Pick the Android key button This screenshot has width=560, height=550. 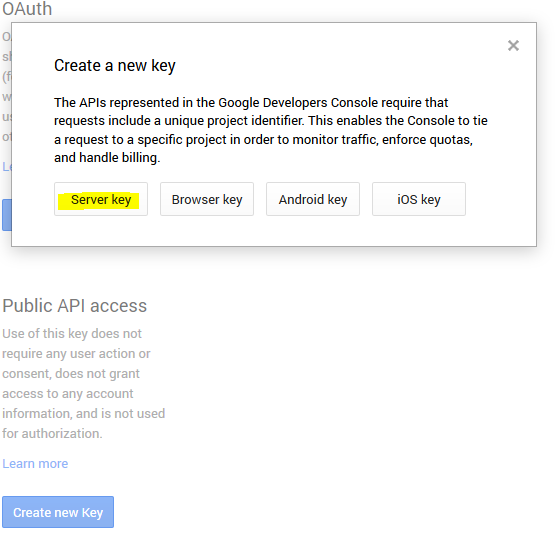tap(313, 199)
